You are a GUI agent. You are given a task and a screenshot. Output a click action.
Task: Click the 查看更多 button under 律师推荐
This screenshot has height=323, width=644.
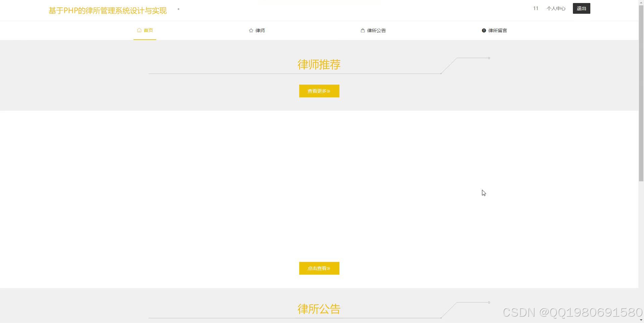pos(319,91)
